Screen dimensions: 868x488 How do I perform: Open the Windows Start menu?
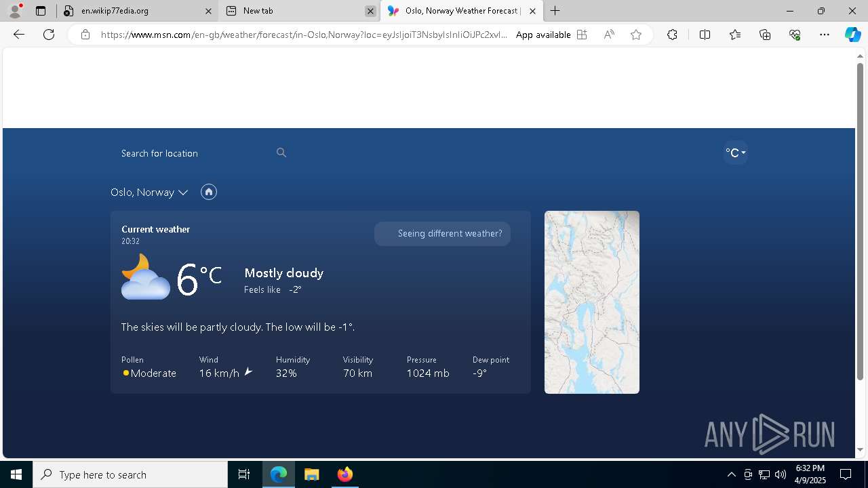coord(16,474)
